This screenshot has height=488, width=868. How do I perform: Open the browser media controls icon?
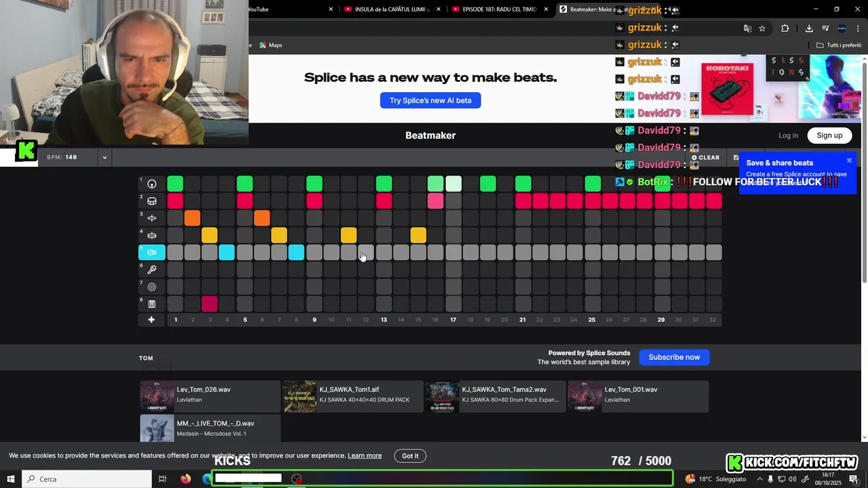click(825, 28)
